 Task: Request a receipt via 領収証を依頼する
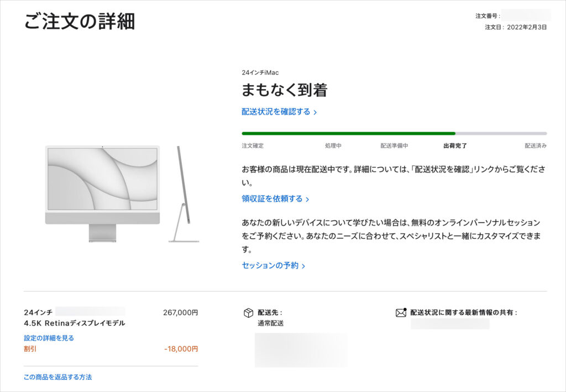point(272,198)
